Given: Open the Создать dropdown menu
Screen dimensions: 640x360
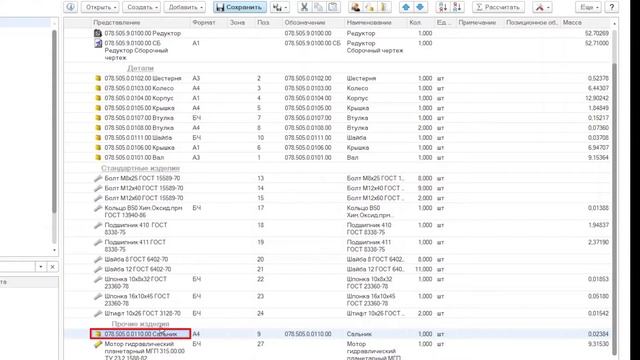Looking at the screenshot, I should pyautogui.click(x=141, y=7).
